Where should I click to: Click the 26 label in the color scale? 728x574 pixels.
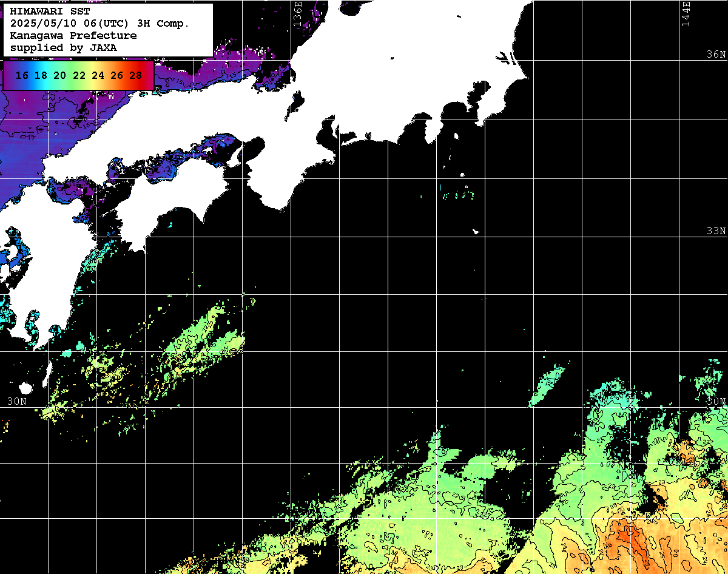[x=117, y=76]
